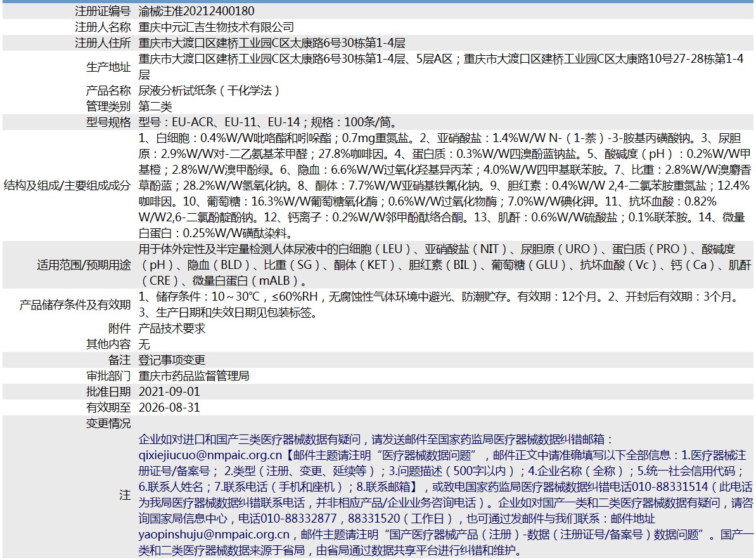Select registration number '渝械注准20212400180'
This screenshot has width=756, height=560.
click(196, 11)
